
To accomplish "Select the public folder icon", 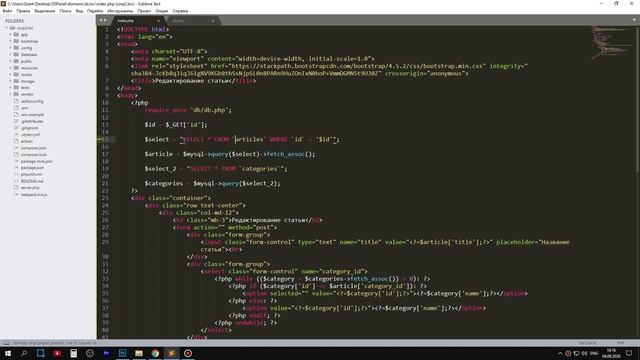I will pos(16,61).
